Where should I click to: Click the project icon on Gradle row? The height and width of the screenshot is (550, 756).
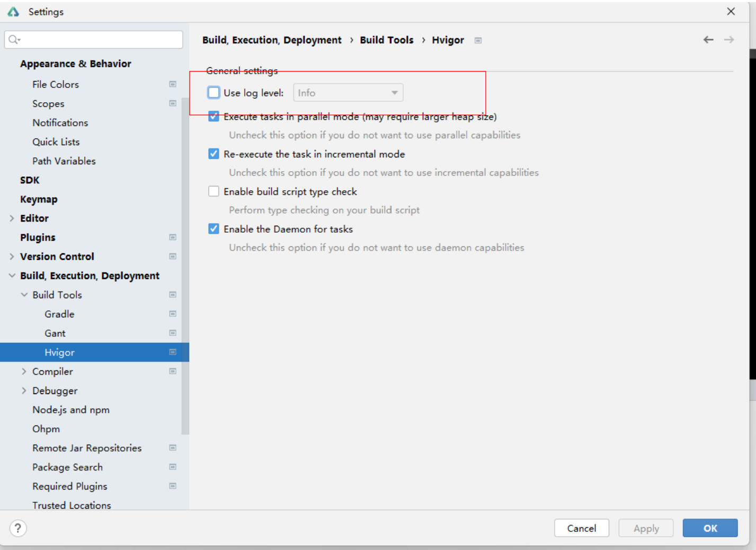pyautogui.click(x=173, y=314)
